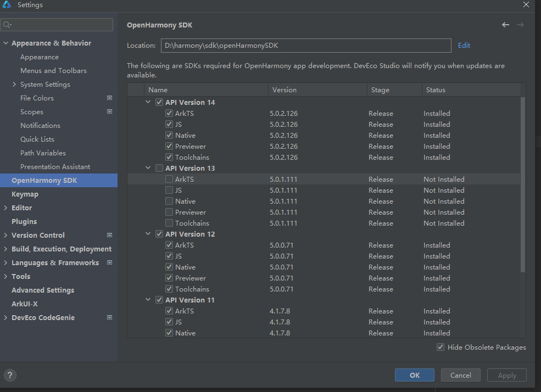Click the DevEco Studio logo in title bar
The height and width of the screenshot is (392, 541).
(x=7, y=4)
